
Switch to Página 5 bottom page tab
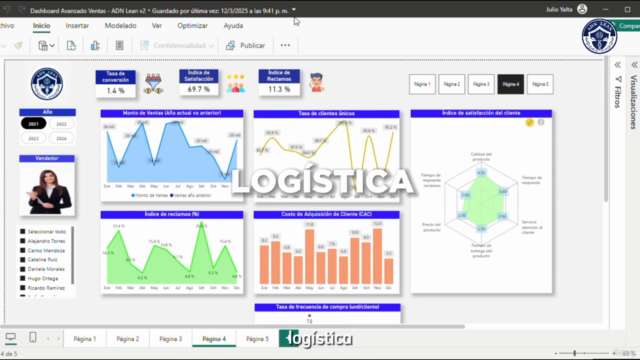pyautogui.click(x=257, y=339)
